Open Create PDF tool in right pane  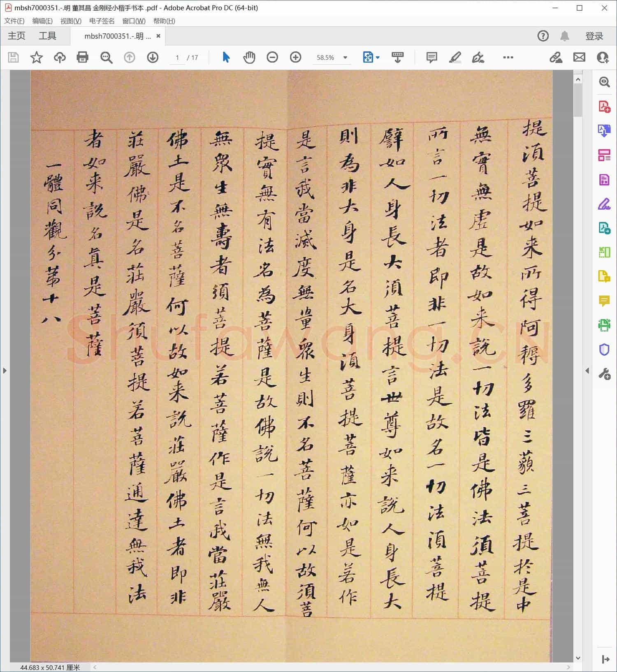pos(604,107)
